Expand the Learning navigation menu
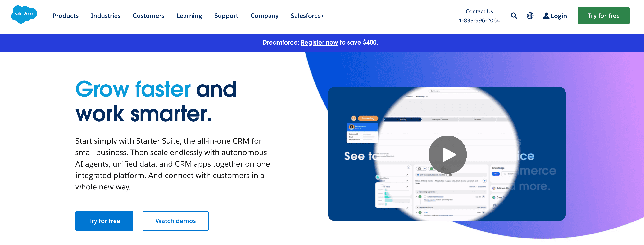The height and width of the screenshot is (245, 644). (x=189, y=16)
